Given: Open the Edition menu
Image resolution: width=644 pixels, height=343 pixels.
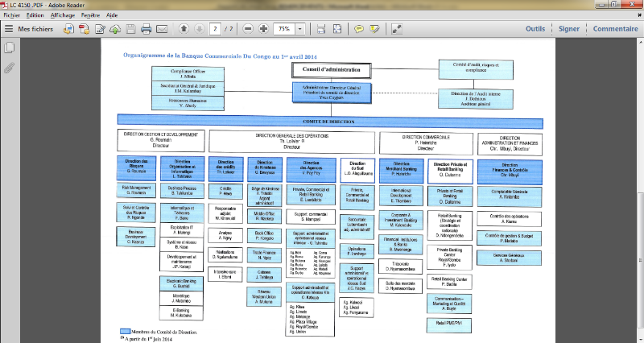Looking at the screenshot, I should pos(35,15).
